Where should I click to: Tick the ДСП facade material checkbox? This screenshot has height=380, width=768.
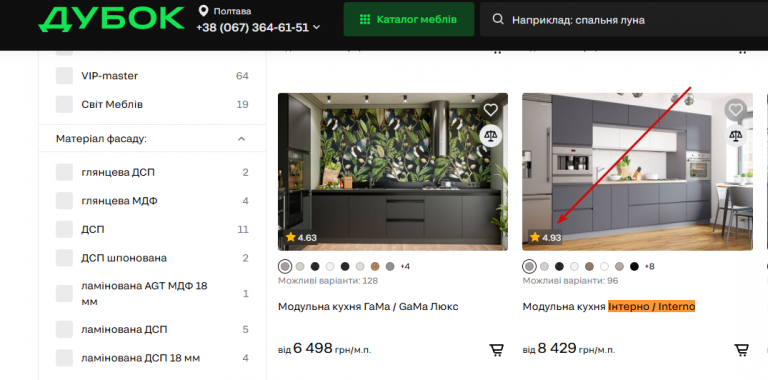click(x=64, y=229)
